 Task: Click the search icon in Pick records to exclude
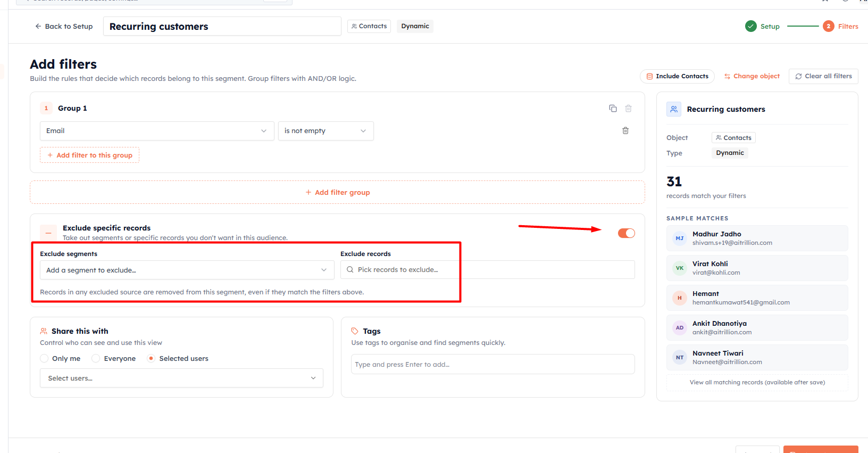click(350, 270)
